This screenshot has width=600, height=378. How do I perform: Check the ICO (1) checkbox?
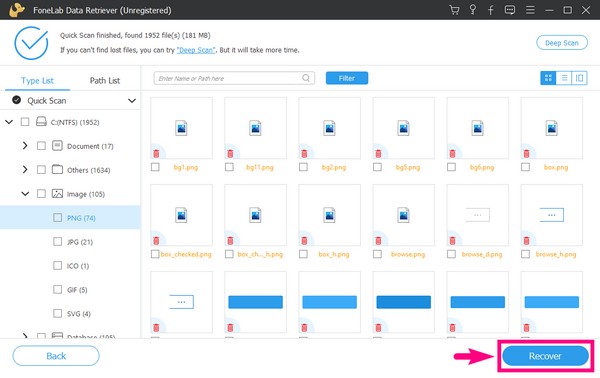click(57, 266)
